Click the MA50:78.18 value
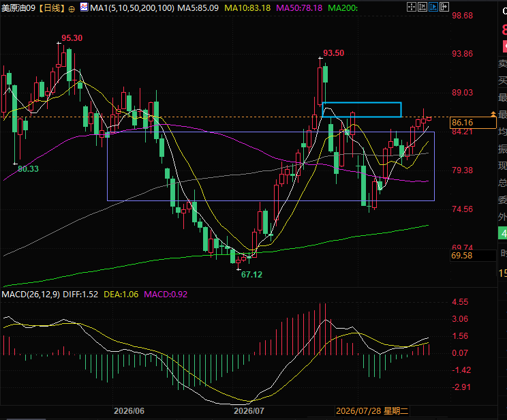The width and height of the screenshot is (507, 420). tap(299, 8)
